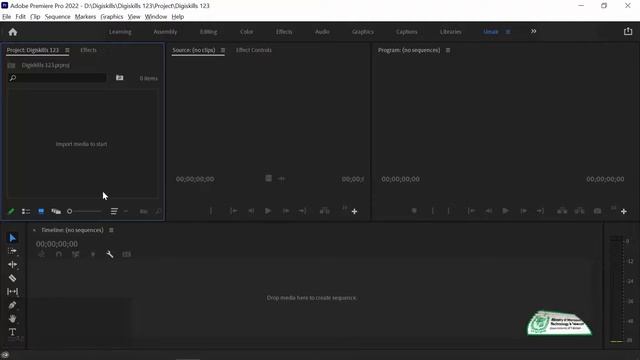This screenshot has height=360, width=640.
Task: Toggle Snap in Timeline magnet icon
Action: 59,254
